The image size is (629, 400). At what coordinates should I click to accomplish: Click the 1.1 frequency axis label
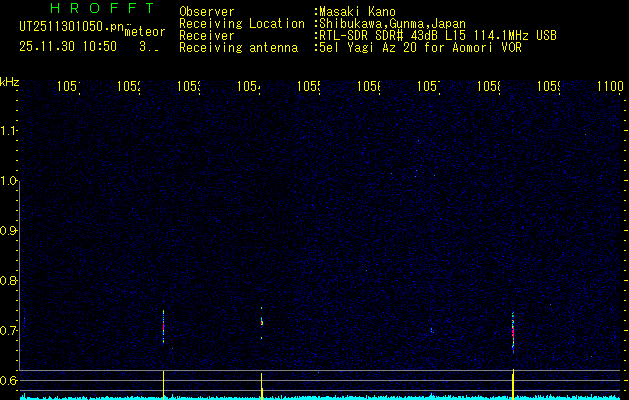[8, 130]
